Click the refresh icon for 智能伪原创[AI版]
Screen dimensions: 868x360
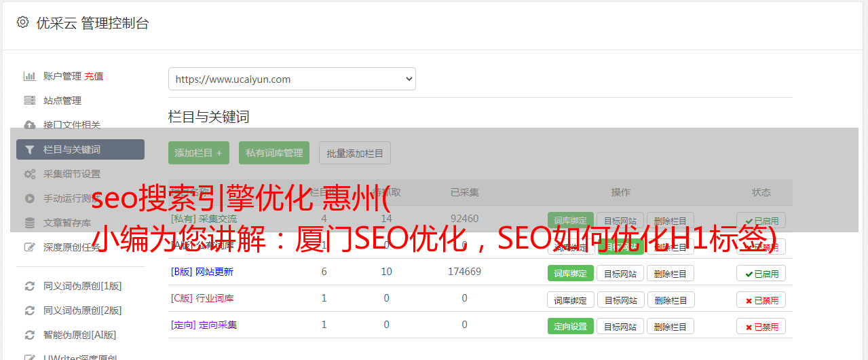tap(29, 335)
